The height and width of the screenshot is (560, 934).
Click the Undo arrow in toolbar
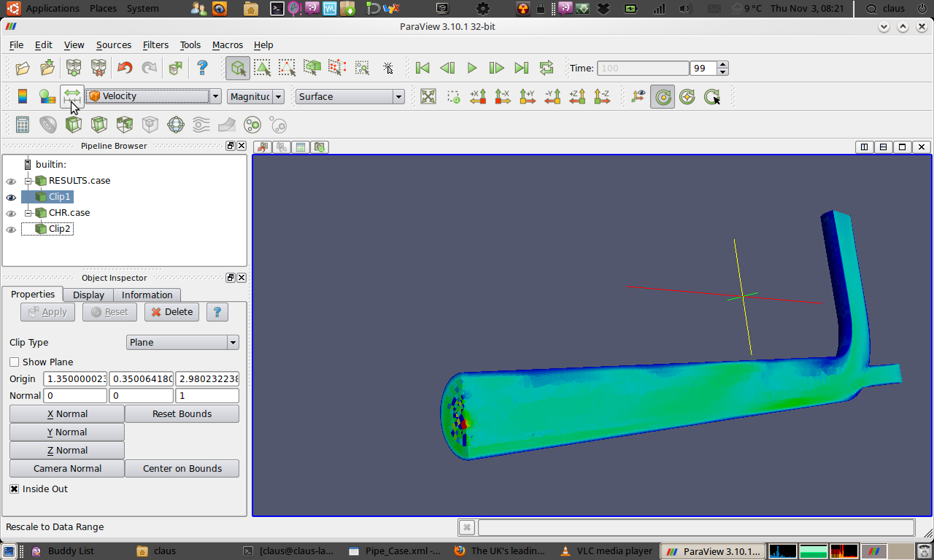[x=125, y=68]
